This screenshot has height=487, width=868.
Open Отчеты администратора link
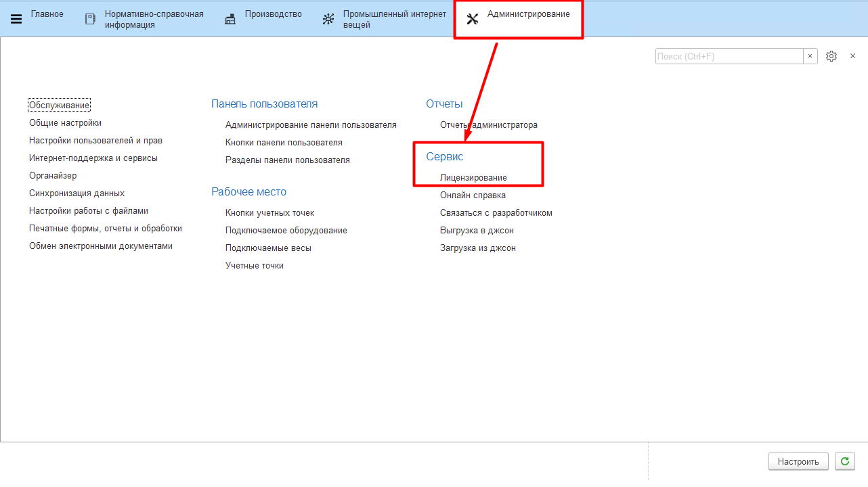tap(488, 125)
